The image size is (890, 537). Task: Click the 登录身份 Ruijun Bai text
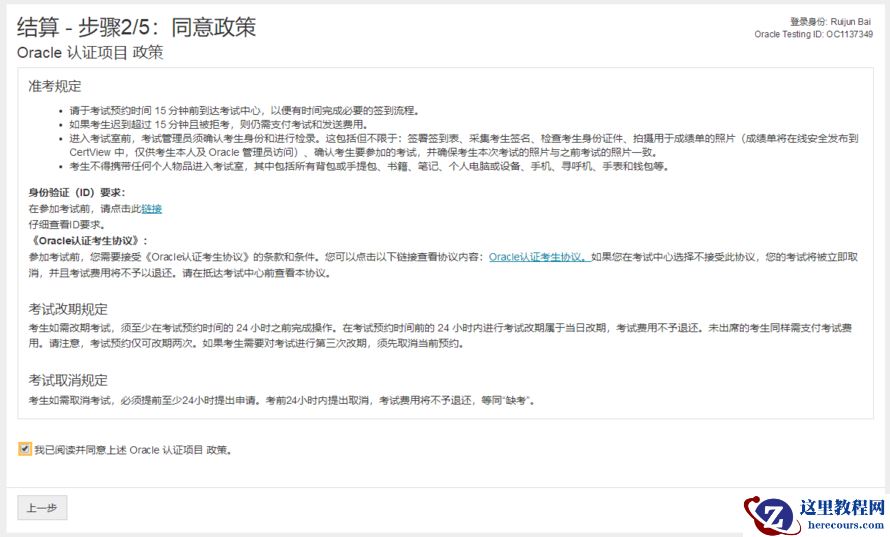[x=830, y=22]
